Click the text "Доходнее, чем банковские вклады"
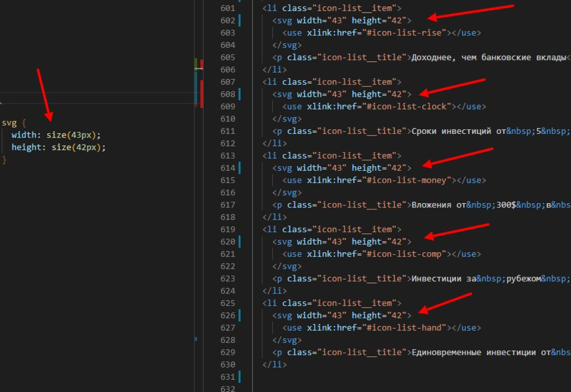 click(x=489, y=57)
